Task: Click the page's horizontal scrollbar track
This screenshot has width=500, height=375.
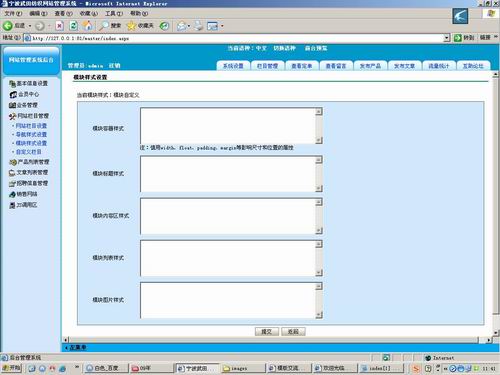Action: pos(273,340)
